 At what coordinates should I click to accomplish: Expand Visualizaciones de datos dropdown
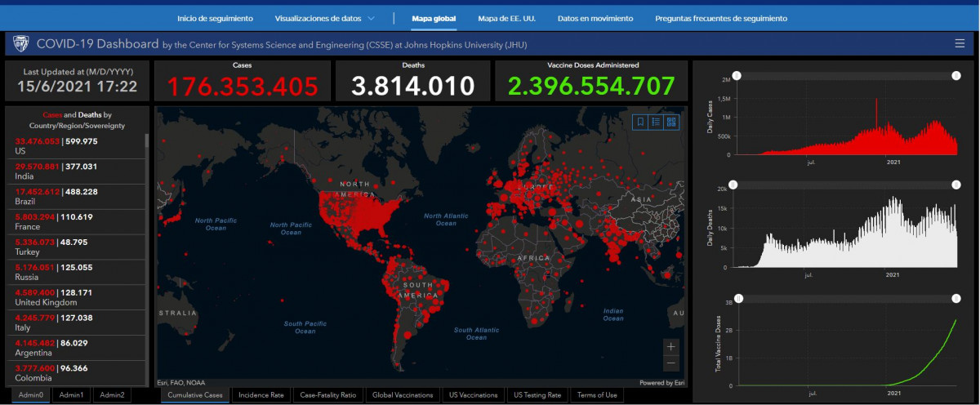coord(325,18)
